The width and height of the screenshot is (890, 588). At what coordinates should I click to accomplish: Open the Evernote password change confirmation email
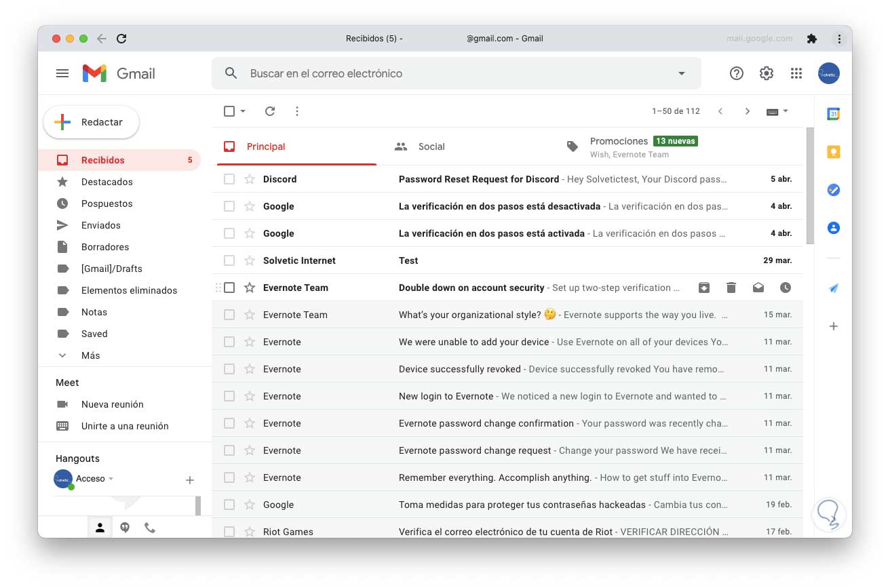[x=507, y=423]
